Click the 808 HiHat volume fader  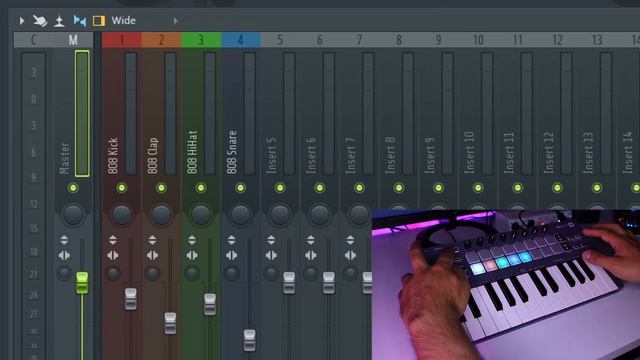[210, 304]
